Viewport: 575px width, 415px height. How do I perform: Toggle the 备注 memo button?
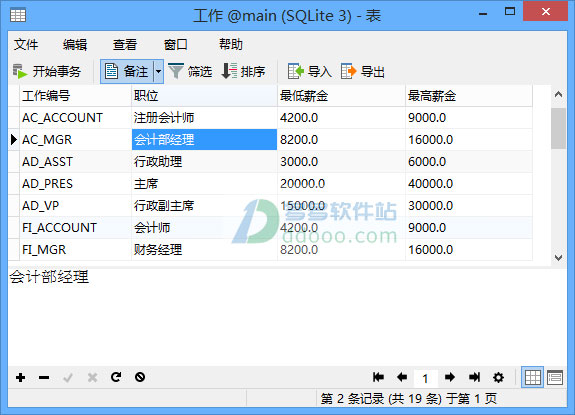127,71
